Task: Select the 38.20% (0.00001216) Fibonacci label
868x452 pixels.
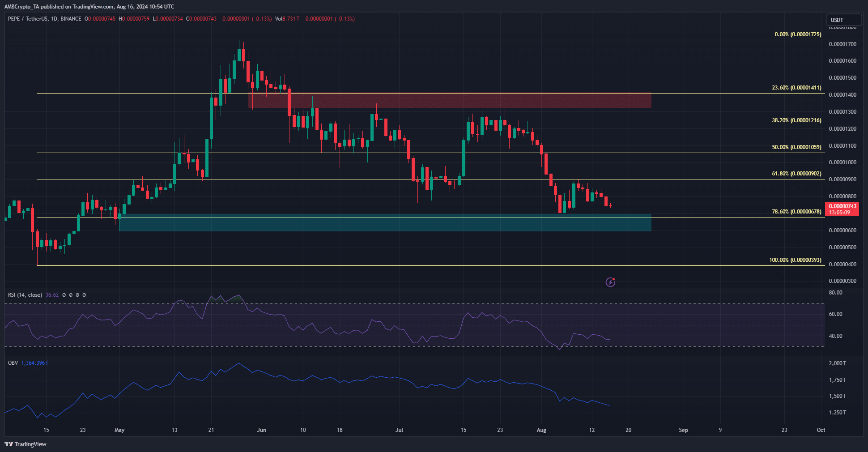Action: click(x=796, y=120)
